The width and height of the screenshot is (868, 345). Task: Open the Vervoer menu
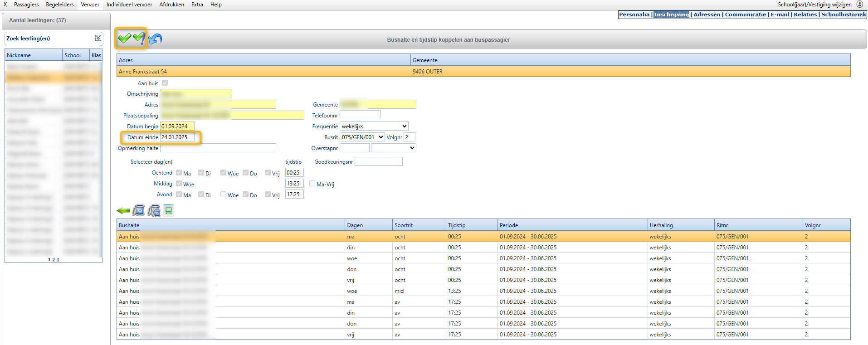pos(90,5)
